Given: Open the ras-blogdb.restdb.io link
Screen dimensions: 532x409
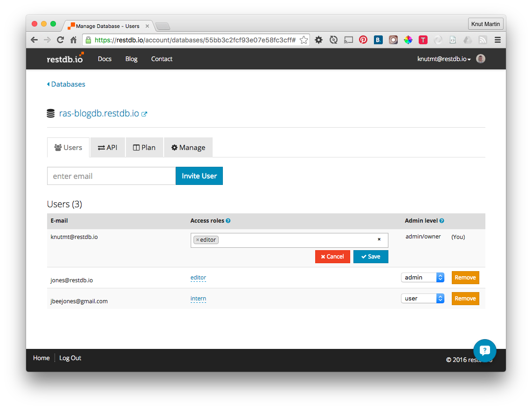Looking at the screenshot, I should [99, 113].
